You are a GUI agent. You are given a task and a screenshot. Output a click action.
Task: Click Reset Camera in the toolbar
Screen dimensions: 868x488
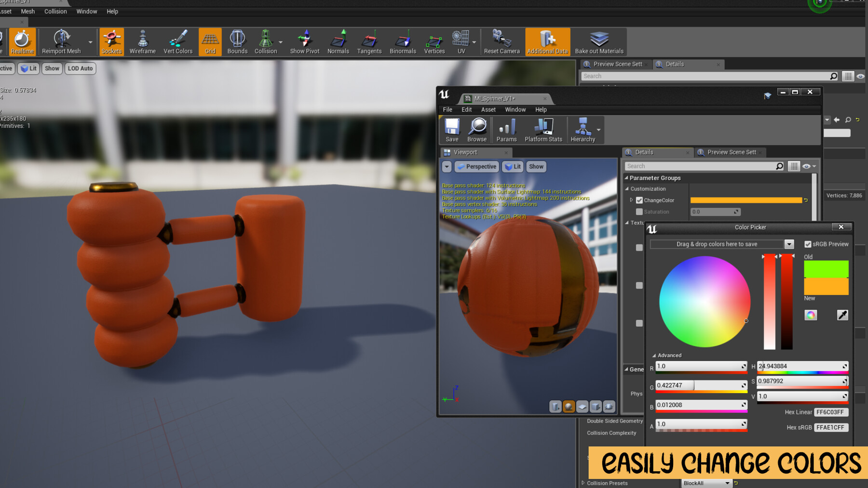502,41
